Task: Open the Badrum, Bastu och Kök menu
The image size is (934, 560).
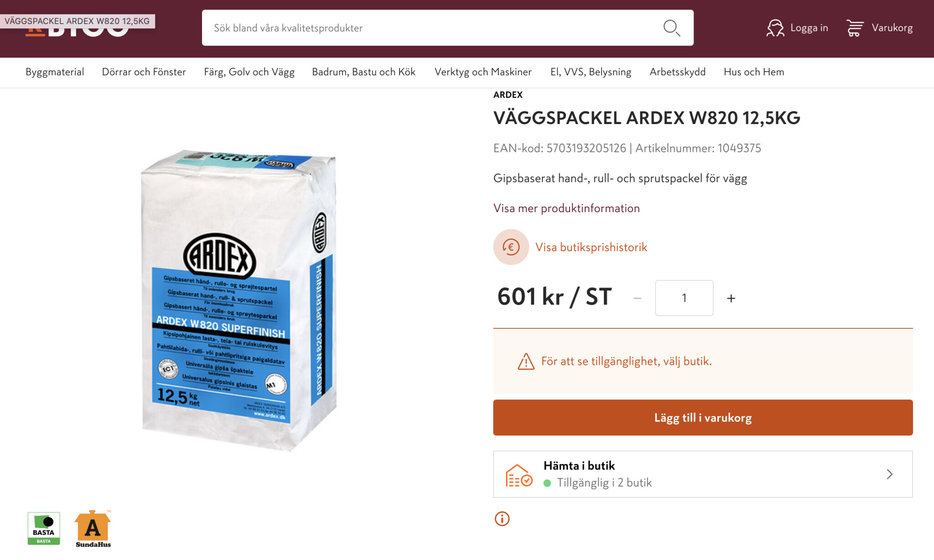Action: click(363, 72)
